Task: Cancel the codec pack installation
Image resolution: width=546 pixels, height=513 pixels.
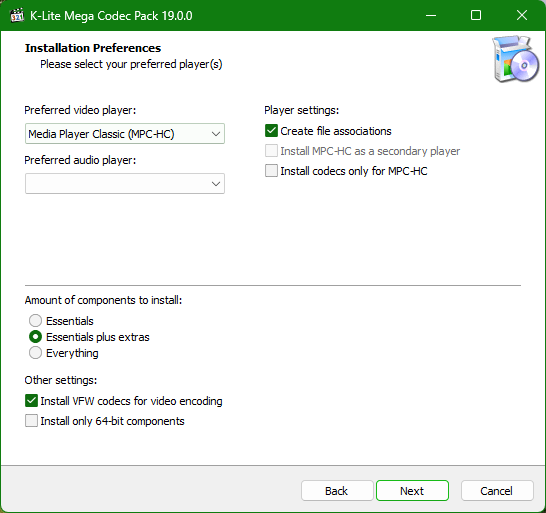Action: pyautogui.click(x=497, y=491)
